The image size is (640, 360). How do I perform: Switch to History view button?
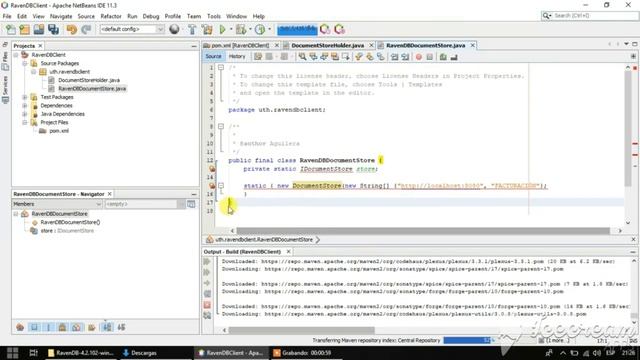click(237, 56)
